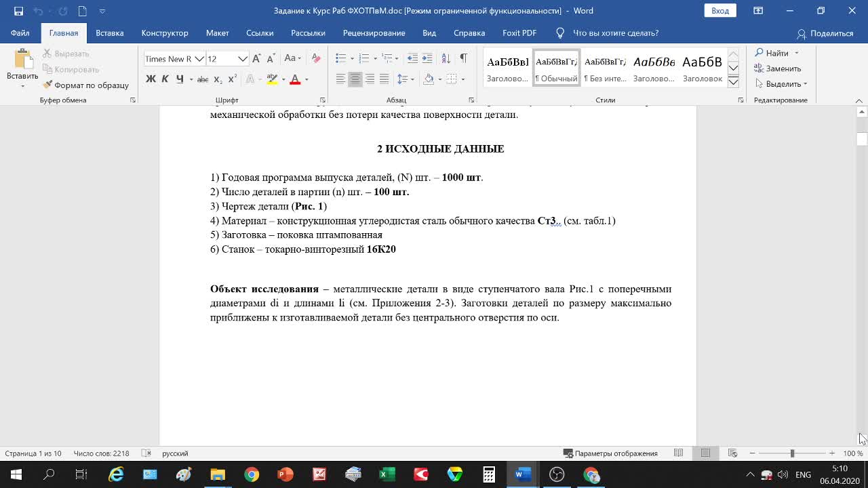The width and height of the screenshot is (868, 488).
Task: Switch to the Ссылки tab
Action: tap(260, 33)
